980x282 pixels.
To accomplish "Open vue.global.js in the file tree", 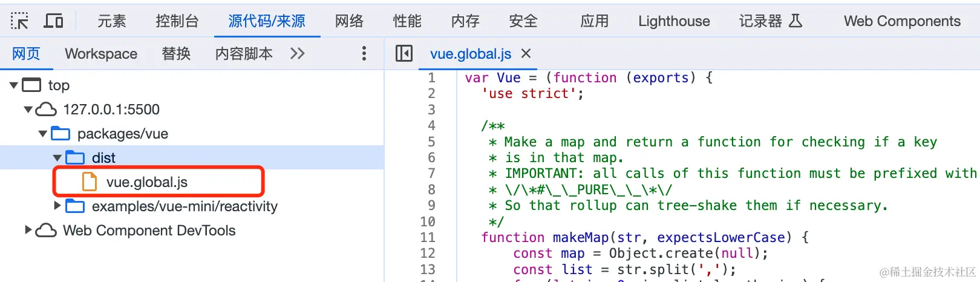I will (147, 182).
